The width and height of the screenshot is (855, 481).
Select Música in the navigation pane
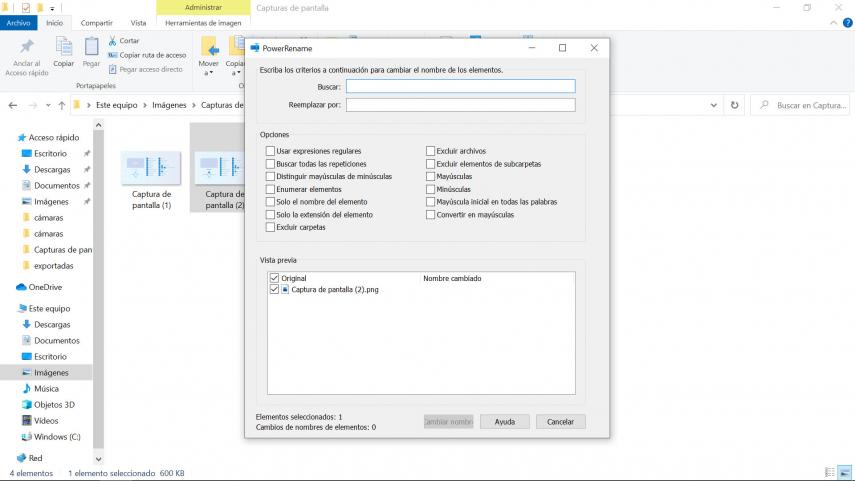click(46, 389)
